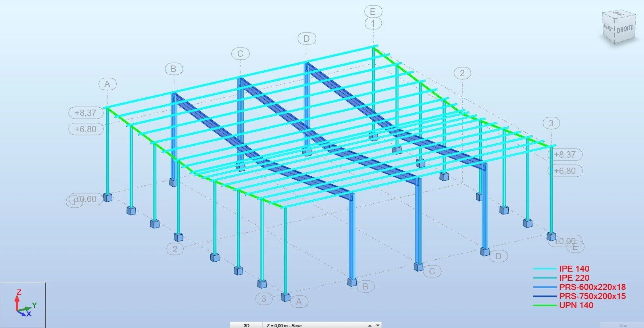Click the DROITE face of the view cube
Viewport: 644px width, 328px height.
[x=625, y=29]
